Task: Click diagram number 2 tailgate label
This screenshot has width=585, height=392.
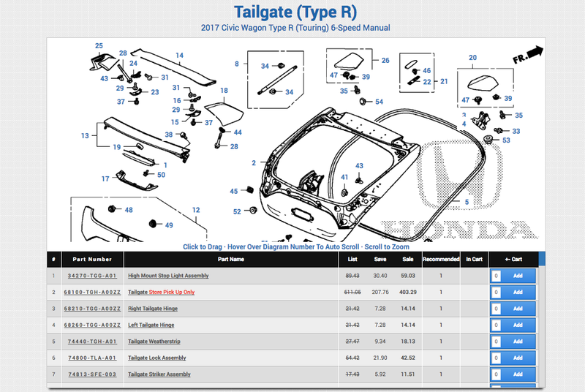Action: (x=254, y=163)
